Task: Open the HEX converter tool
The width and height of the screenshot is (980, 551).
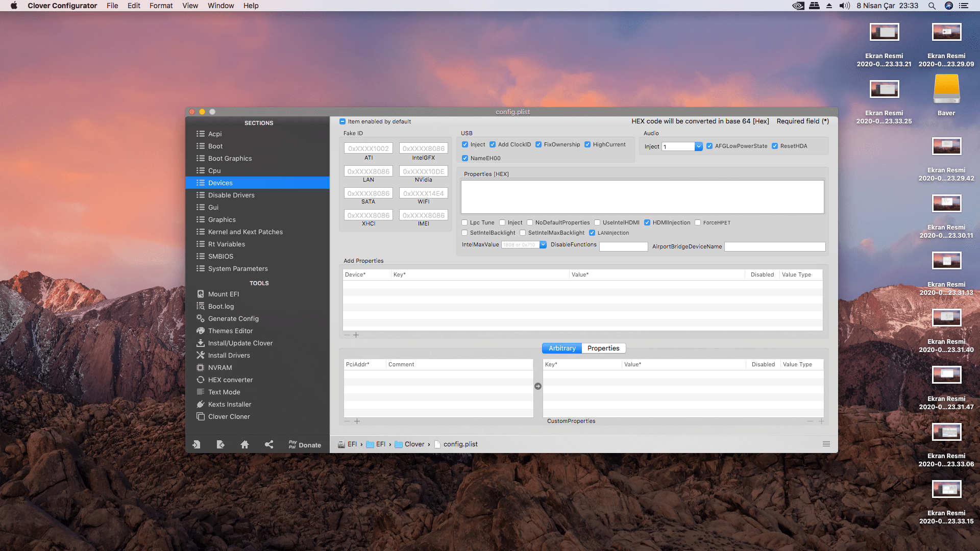Action: coord(230,380)
